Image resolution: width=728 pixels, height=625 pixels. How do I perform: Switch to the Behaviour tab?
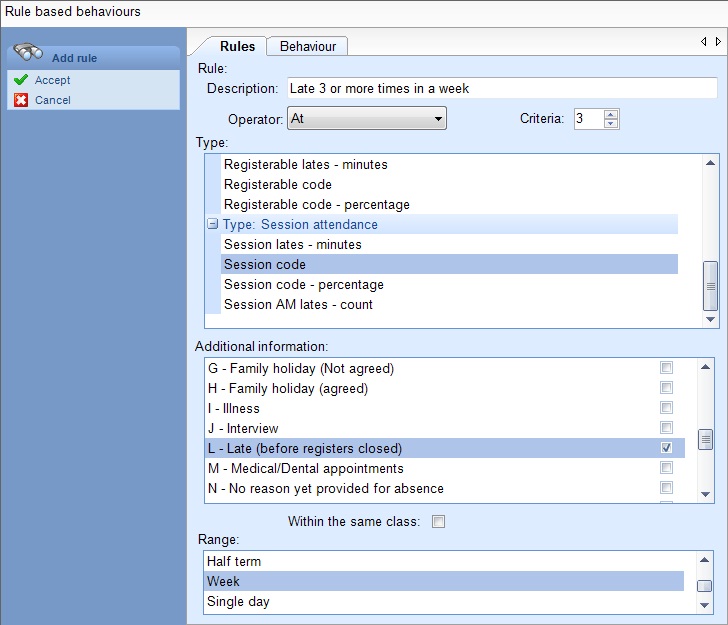pos(308,46)
